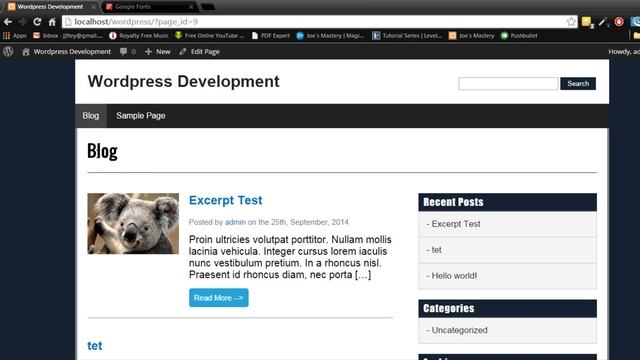Open Wordpress Development site menu in admin bar
The height and width of the screenshot is (360, 640).
pyautogui.click(x=67, y=51)
